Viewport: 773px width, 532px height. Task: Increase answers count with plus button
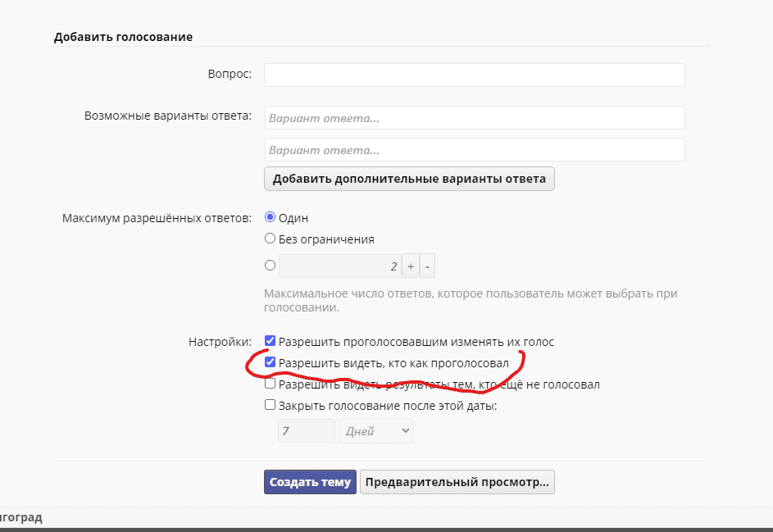411,266
